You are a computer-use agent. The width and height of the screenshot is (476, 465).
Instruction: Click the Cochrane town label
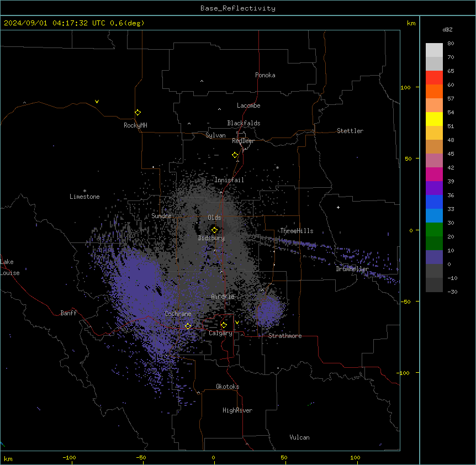pyautogui.click(x=178, y=314)
